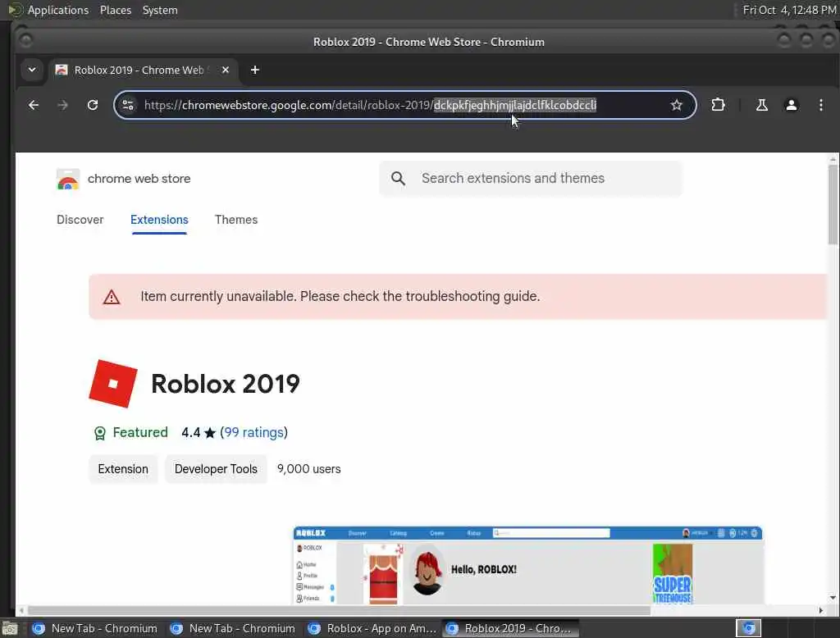
Task: Select the Roblox 2019 browser tab
Action: (x=144, y=71)
